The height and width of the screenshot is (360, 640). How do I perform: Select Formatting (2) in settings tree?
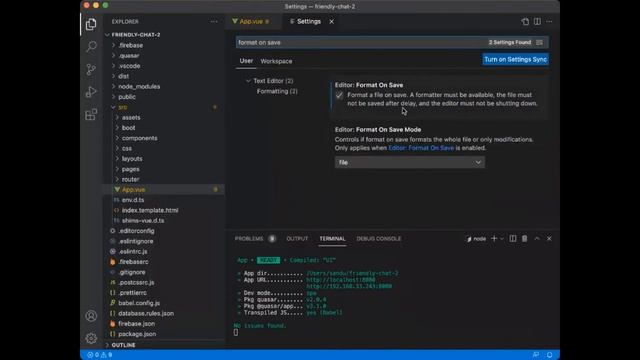(277, 91)
